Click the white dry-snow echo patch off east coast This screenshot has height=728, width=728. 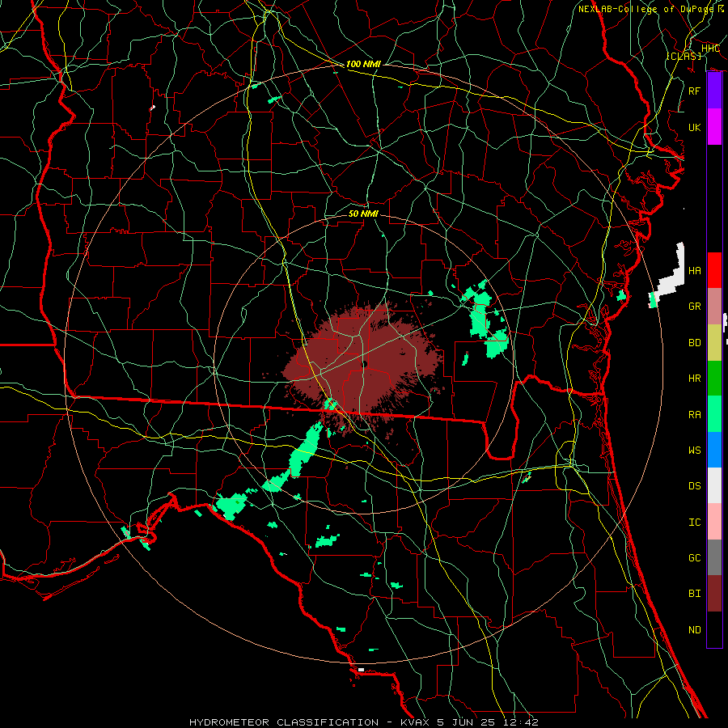click(x=671, y=274)
